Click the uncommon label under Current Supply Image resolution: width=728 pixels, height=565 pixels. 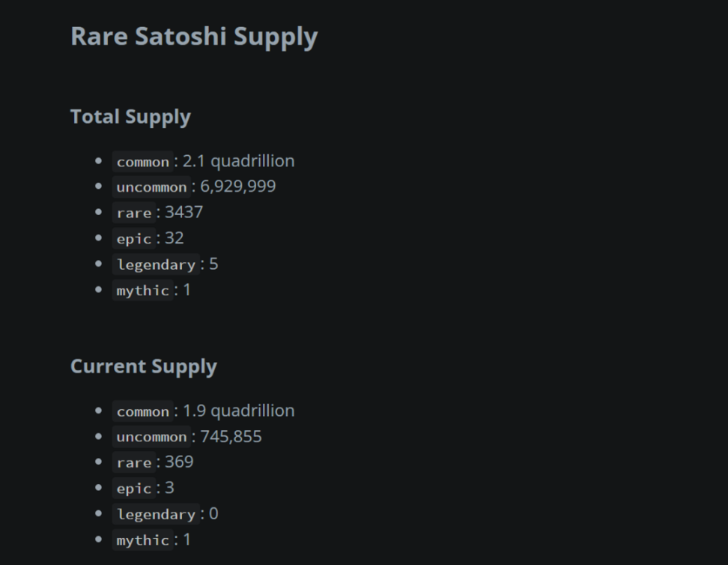click(x=151, y=437)
